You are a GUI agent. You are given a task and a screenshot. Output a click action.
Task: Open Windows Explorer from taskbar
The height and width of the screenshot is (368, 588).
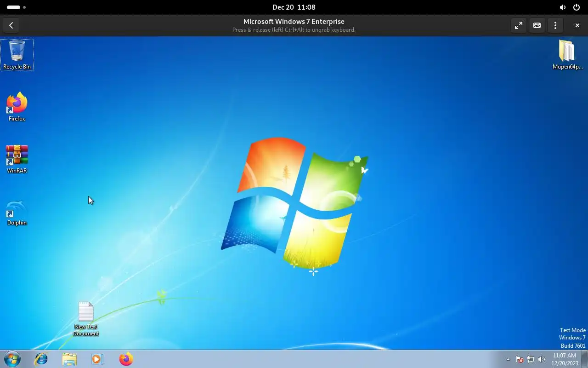point(69,359)
